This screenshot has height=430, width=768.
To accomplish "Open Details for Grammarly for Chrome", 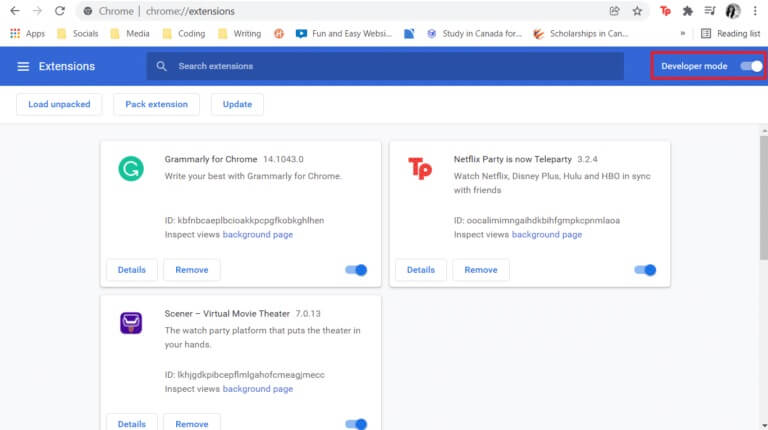I will pyautogui.click(x=132, y=270).
